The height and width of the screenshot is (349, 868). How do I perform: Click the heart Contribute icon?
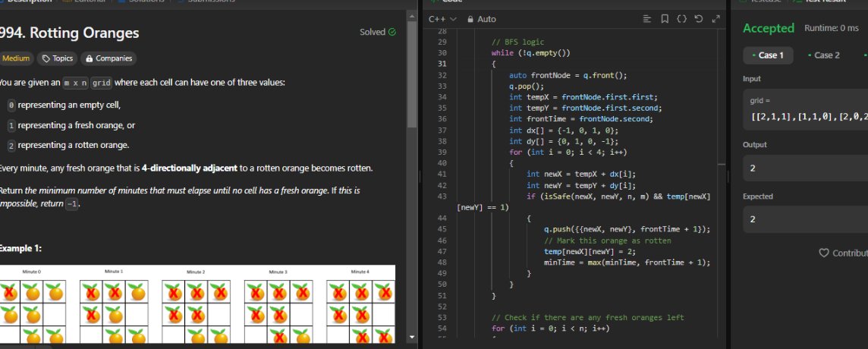coord(824,253)
